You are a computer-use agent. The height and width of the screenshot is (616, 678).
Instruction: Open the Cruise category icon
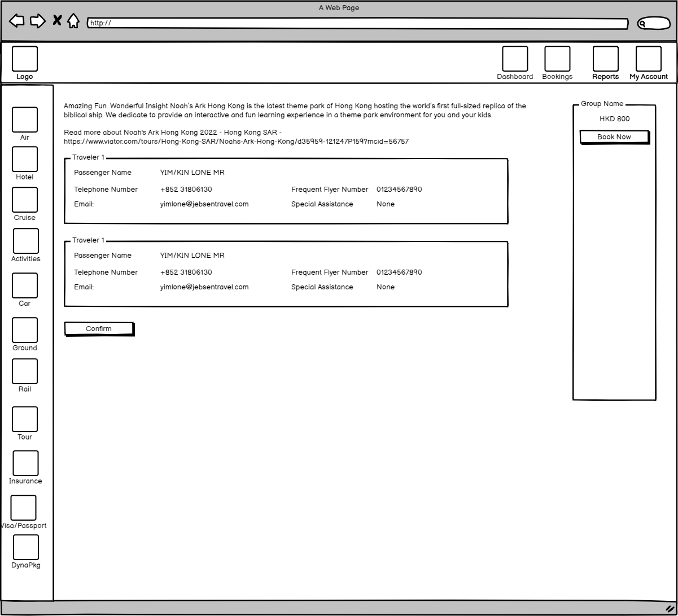[x=25, y=200]
